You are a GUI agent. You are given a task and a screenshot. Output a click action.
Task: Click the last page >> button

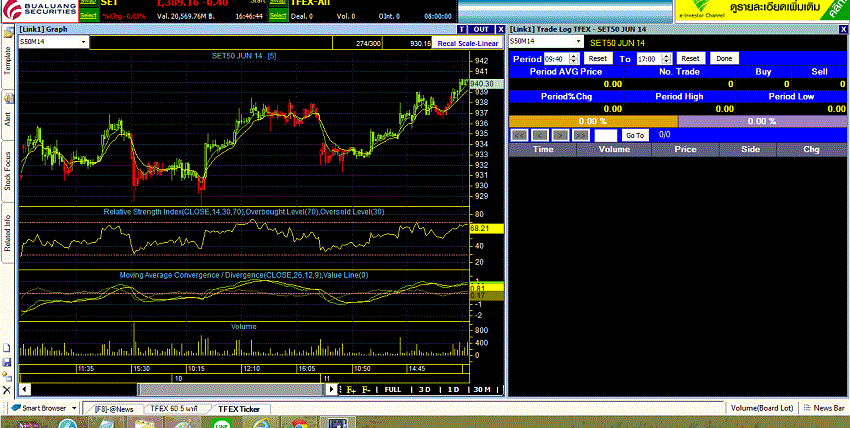tap(581, 135)
